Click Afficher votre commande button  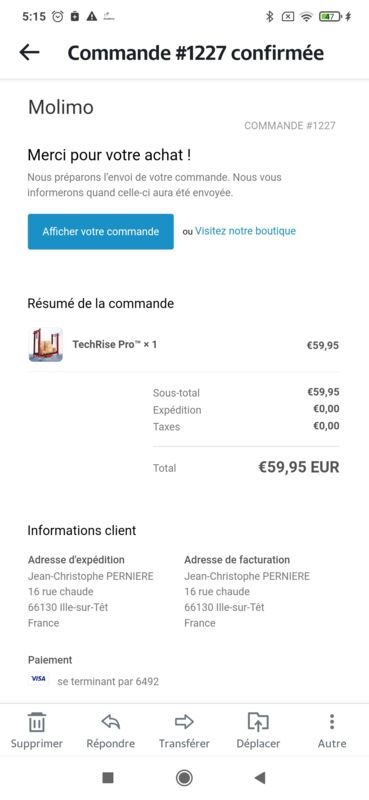click(x=101, y=232)
